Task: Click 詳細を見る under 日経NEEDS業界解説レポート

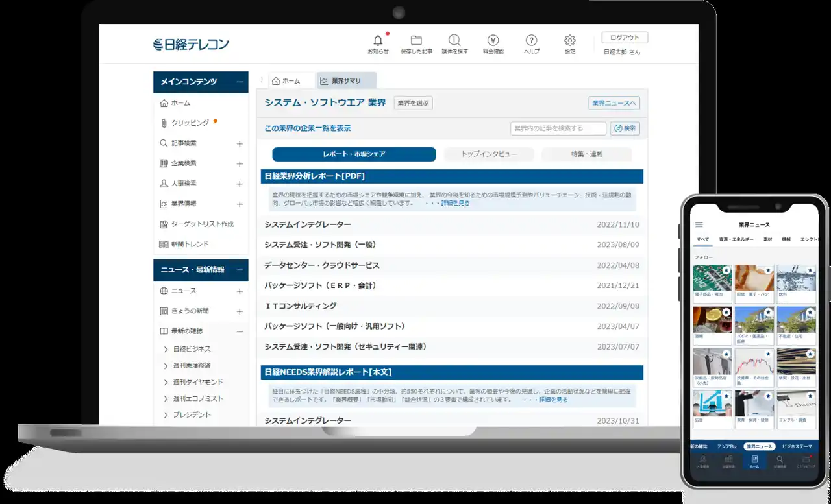Action: click(x=553, y=400)
